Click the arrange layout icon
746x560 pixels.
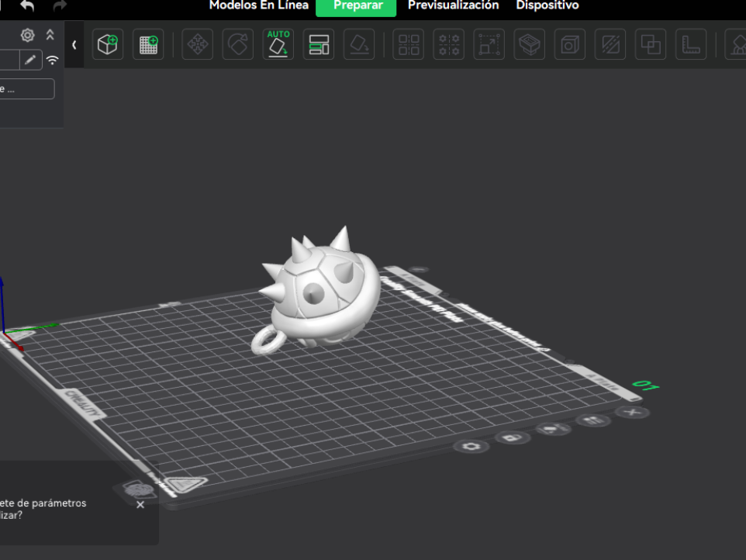[319, 44]
